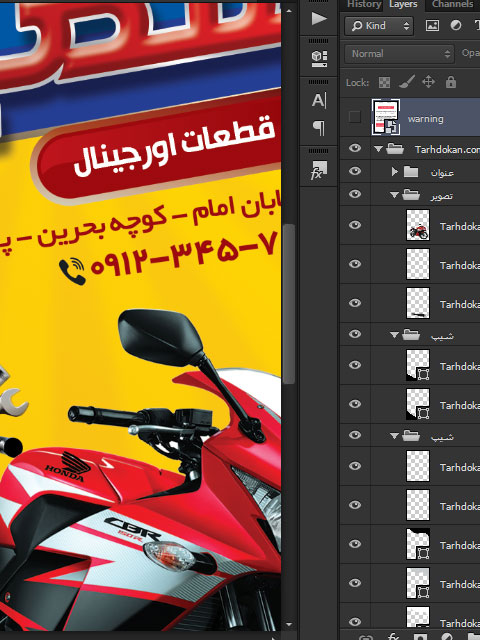Click the canvas scroll up arrow
Image resolution: width=480 pixels, height=640 pixels.
(x=289, y=11)
